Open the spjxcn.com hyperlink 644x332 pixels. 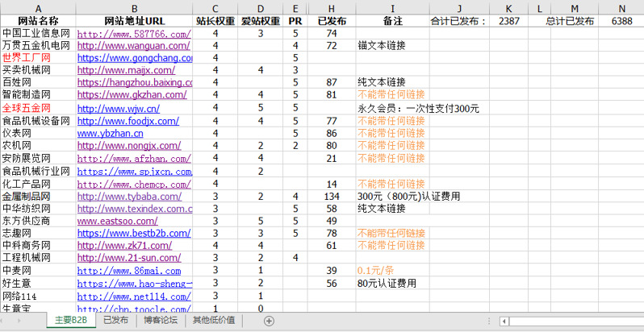pyautogui.click(x=135, y=171)
